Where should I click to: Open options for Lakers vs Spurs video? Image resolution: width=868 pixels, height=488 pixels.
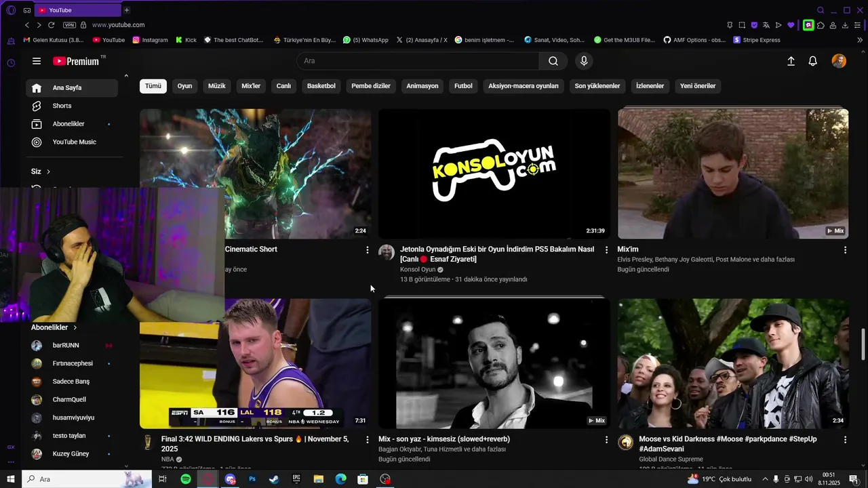368,440
